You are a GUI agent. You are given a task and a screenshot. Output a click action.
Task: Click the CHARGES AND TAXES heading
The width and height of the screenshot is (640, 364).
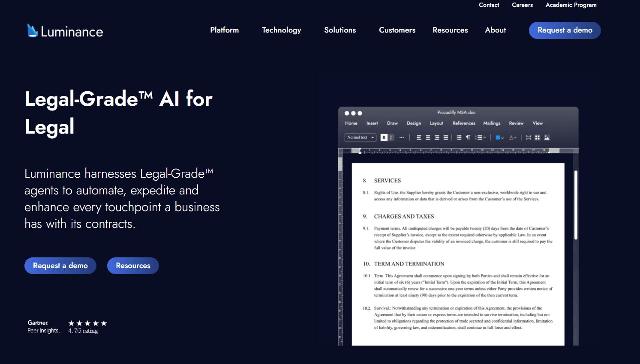(x=404, y=217)
